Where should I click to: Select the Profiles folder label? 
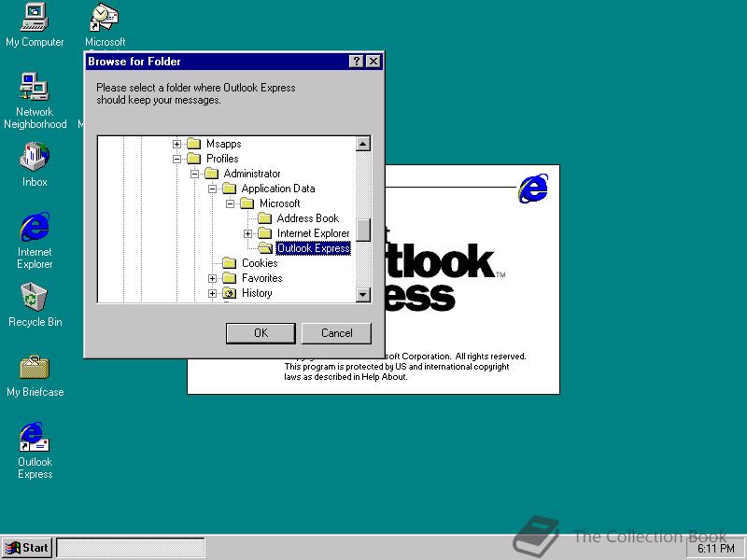coord(222,158)
